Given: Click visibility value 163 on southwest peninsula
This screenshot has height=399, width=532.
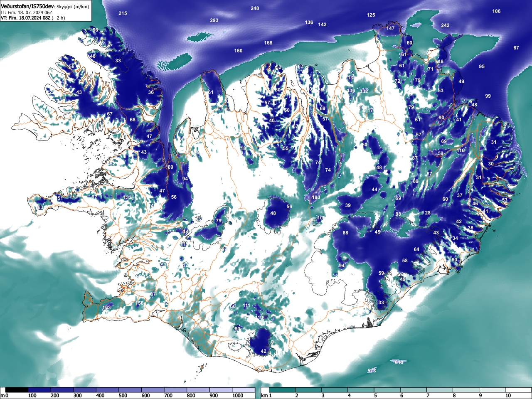Looking at the screenshot, I should (107, 308).
